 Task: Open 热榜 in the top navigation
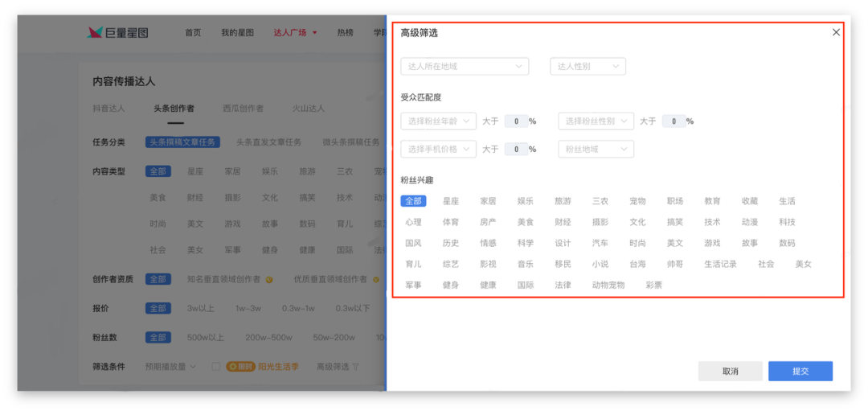point(345,33)
